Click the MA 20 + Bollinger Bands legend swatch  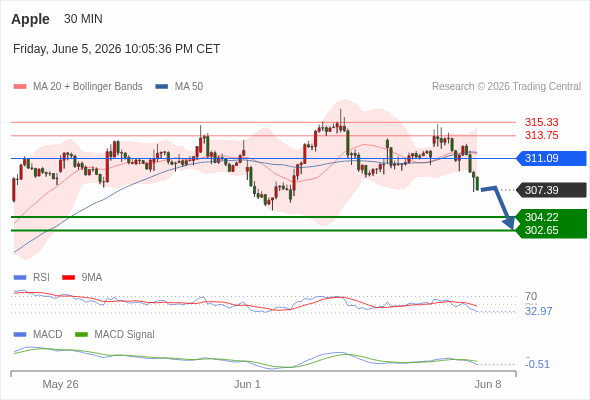pyautogui.click(x=20, y=87)
